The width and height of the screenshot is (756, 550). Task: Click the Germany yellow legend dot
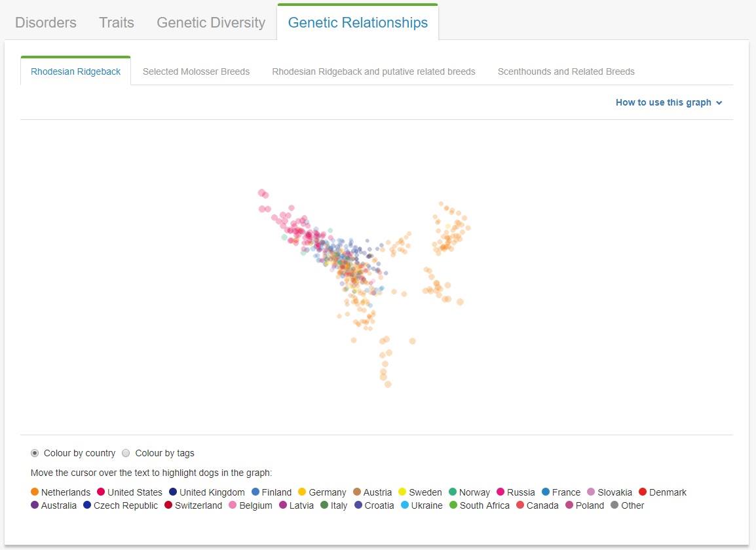click(302, 492)
